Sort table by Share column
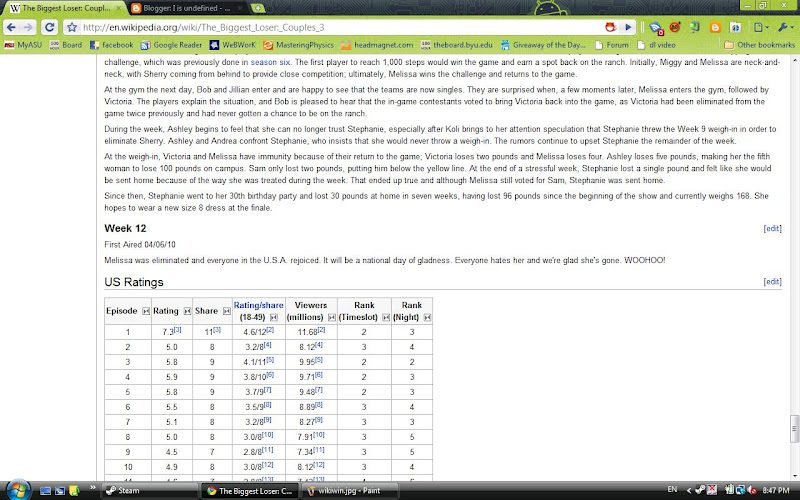Viewport: 800px width, 500px height. pos(227,311)
